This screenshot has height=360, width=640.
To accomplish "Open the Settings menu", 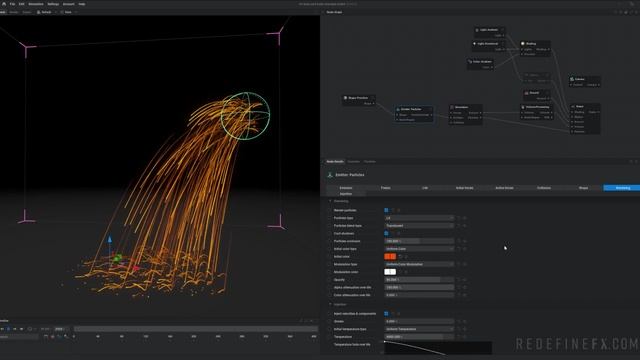I will (53, 4).
